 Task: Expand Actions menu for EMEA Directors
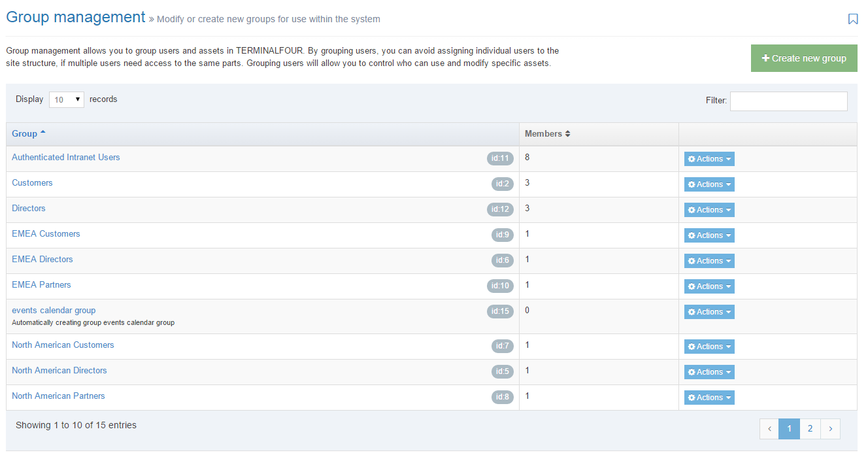point(709,261)
